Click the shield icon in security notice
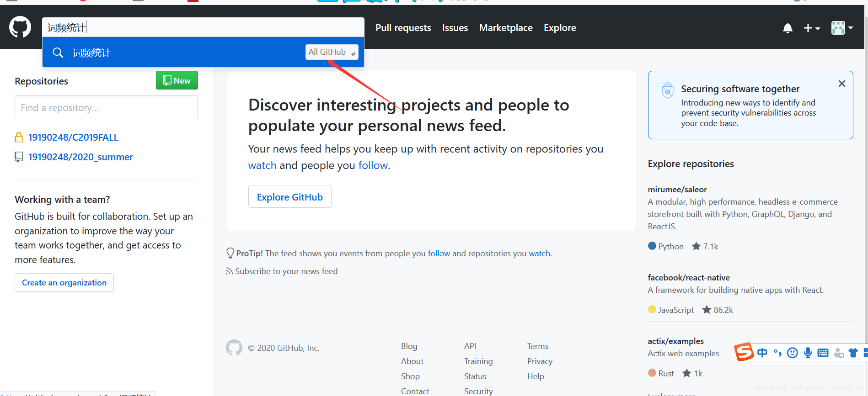The width and height of the screenshot is (868, 396). [x=668, y=90]
